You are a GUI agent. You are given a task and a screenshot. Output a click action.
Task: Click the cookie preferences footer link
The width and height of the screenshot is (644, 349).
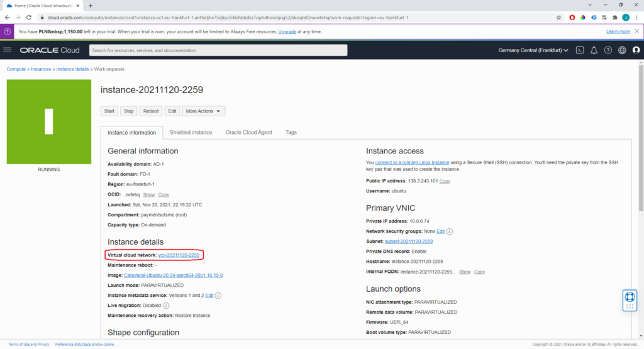85,345
